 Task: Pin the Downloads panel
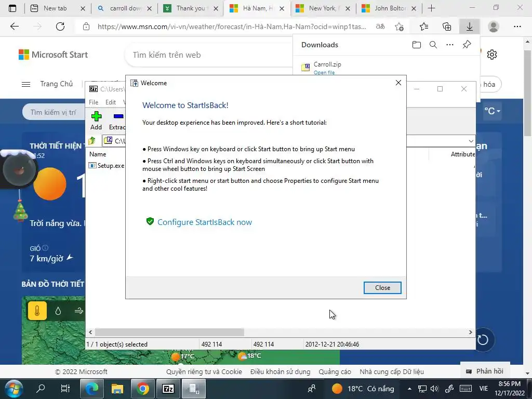point(467,45)
